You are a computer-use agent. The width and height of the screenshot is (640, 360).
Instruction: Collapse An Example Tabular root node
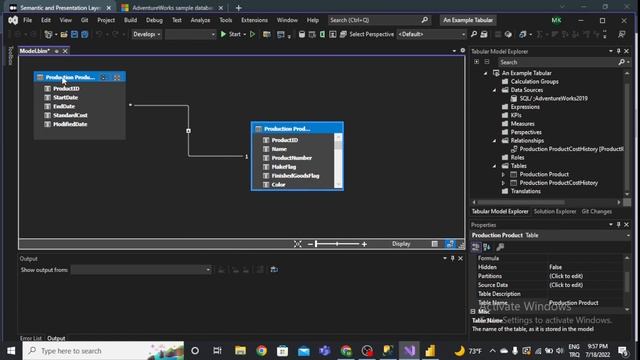point(485,73)
